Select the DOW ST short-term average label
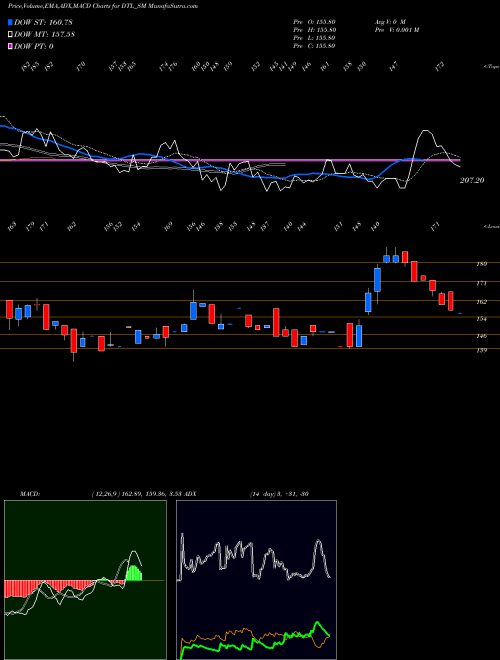Screen dimensions: 500x660 point(43,22)
